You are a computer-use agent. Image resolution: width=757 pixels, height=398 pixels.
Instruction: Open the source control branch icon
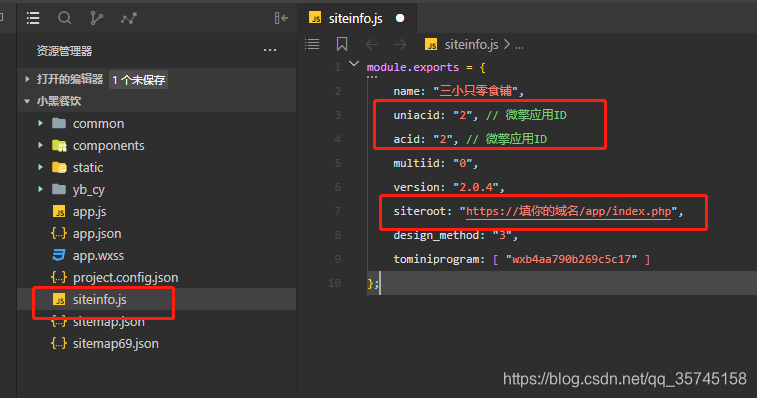coord(97,18)
